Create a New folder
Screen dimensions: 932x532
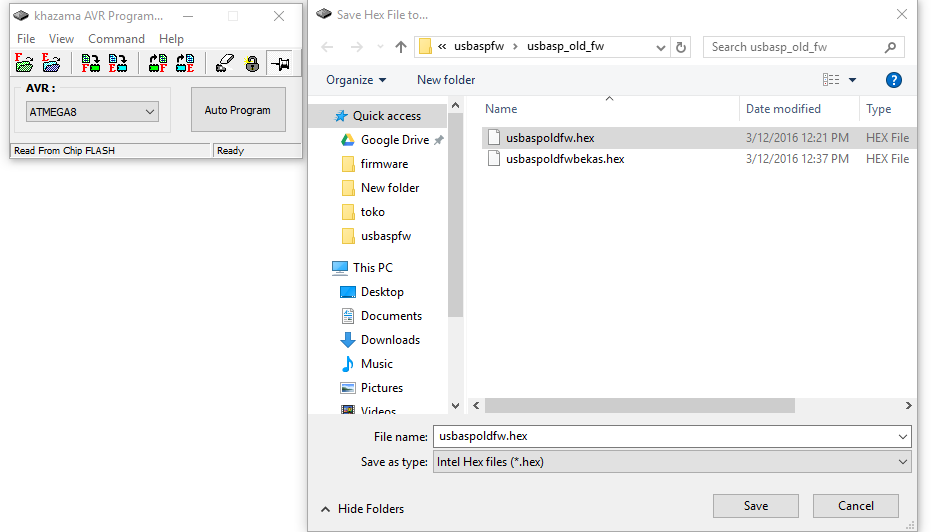[x=446, y=80]
